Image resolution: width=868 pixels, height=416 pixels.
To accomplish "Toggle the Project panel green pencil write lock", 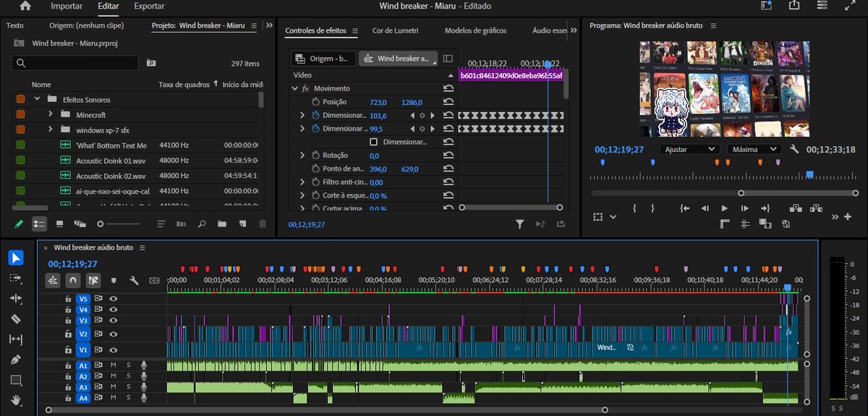I will click(x=19, y=224).
